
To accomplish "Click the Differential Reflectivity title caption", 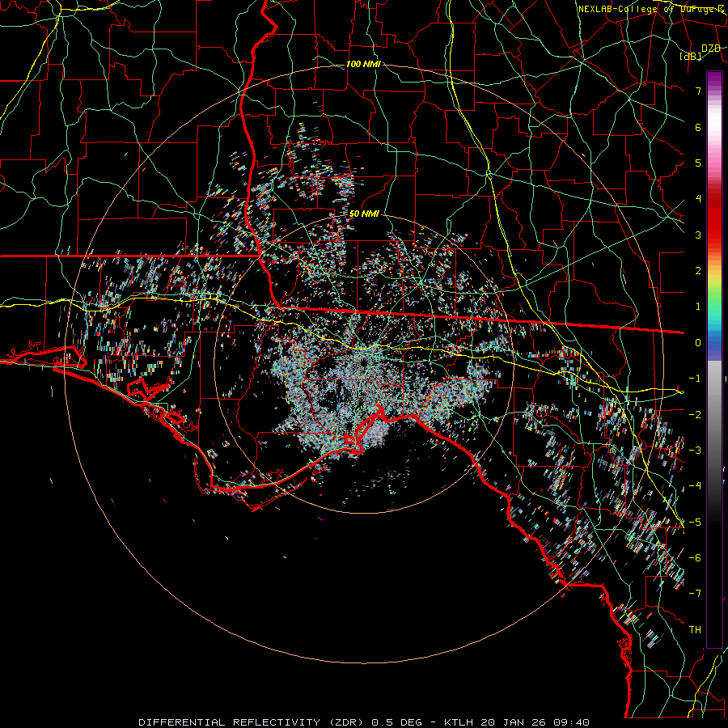I will 364,722.
